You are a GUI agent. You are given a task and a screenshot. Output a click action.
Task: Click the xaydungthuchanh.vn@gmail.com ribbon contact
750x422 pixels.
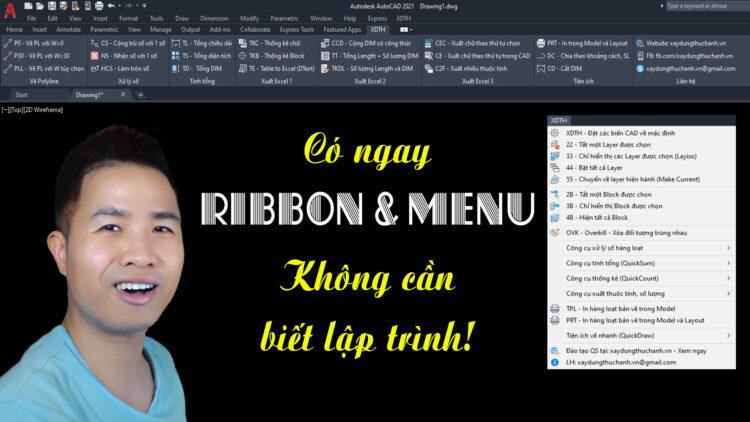[685, 69]
